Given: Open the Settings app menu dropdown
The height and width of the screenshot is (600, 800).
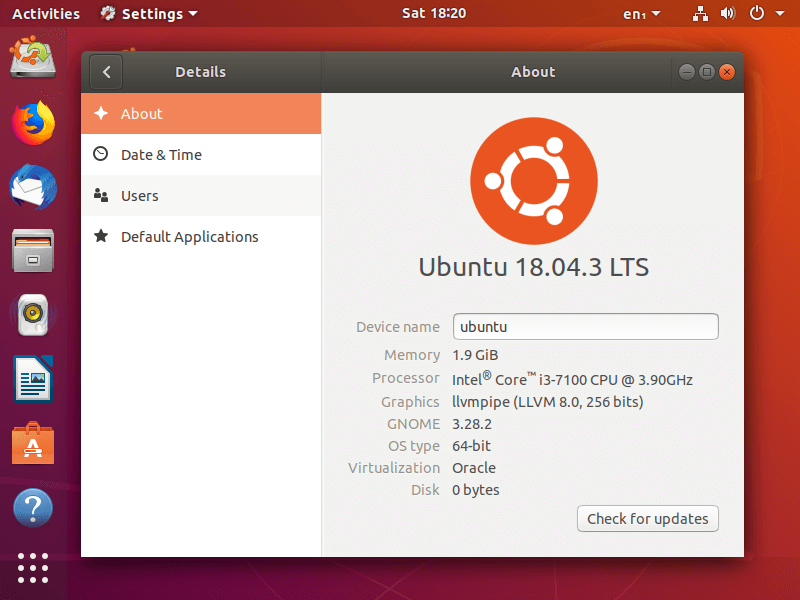Looking at the screenshot, I should coord(149,14).
